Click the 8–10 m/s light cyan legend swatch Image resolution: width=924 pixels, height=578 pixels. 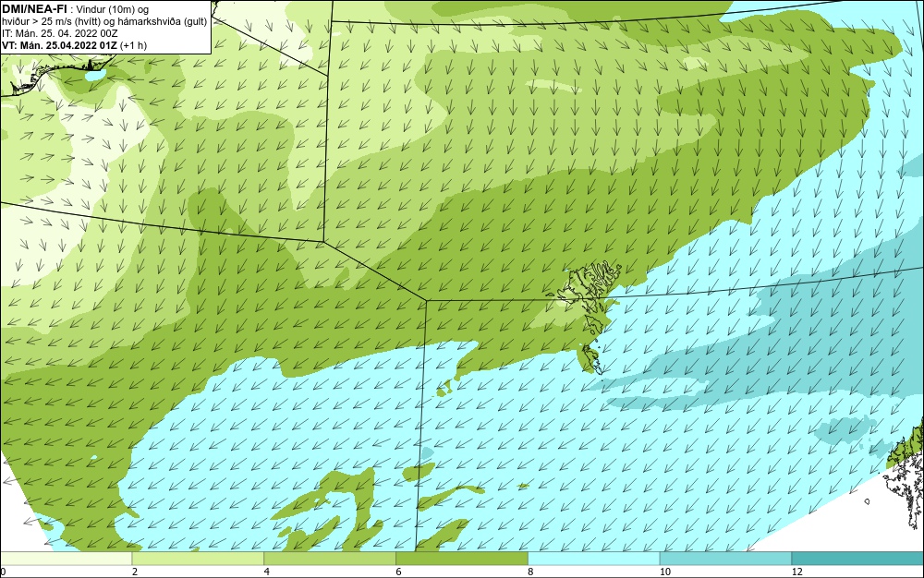pyautogui.click(x=594, y=559)
